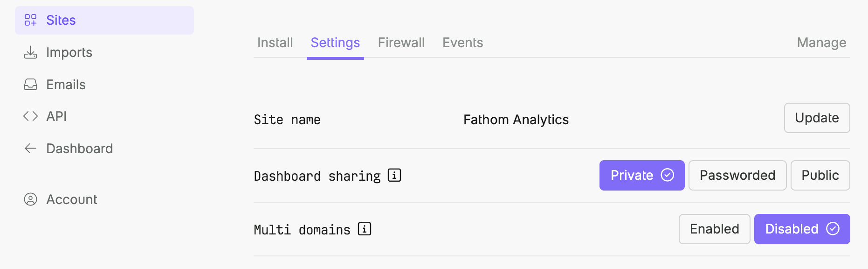Click the Fathom Analytics site name text
Screen dimensions: 868x269
point(516,120)
